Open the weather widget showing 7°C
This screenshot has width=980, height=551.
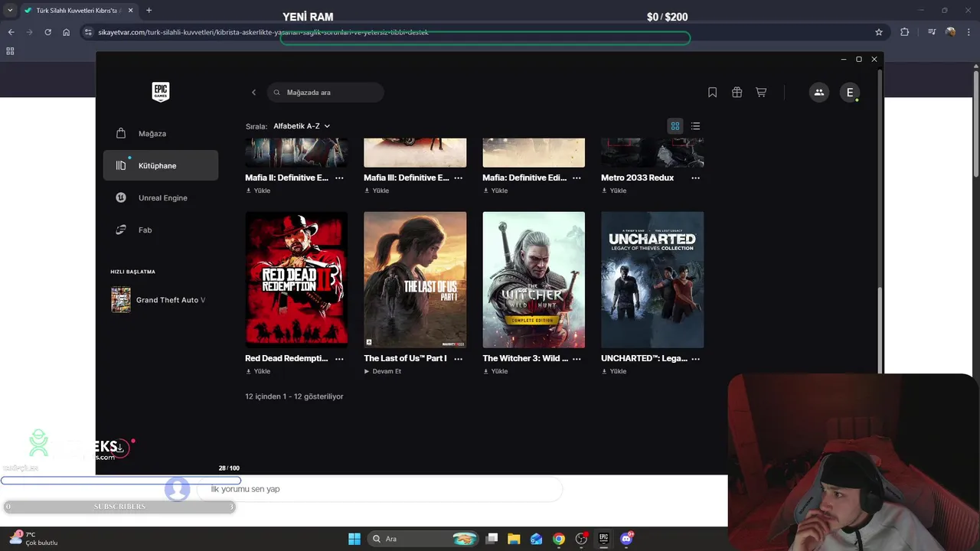pyautogui.click(x=34, y=539)
